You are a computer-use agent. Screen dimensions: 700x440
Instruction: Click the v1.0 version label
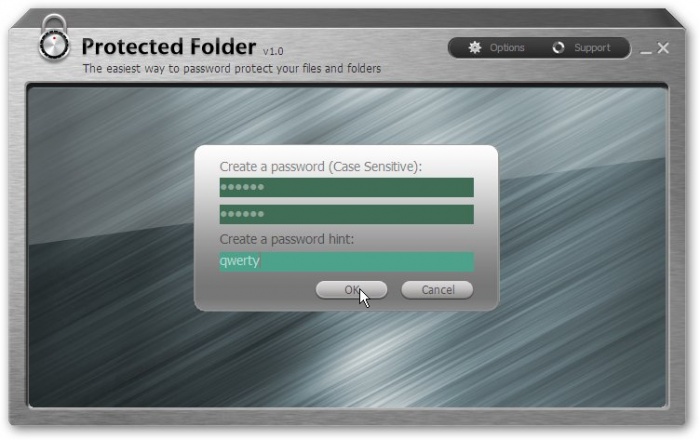pyautogui.click(x=273, y=51)
